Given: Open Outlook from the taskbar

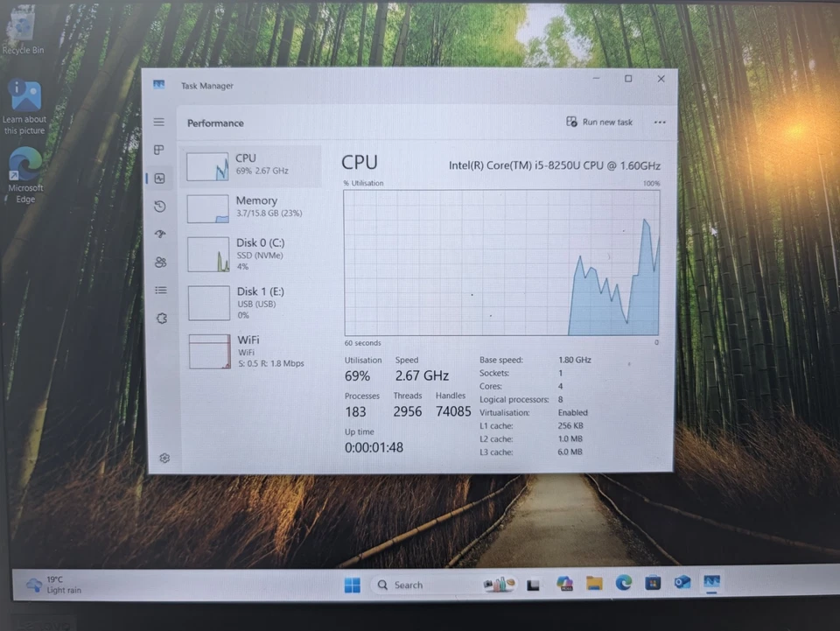Looking at the screenshot, I should [682, 582].
